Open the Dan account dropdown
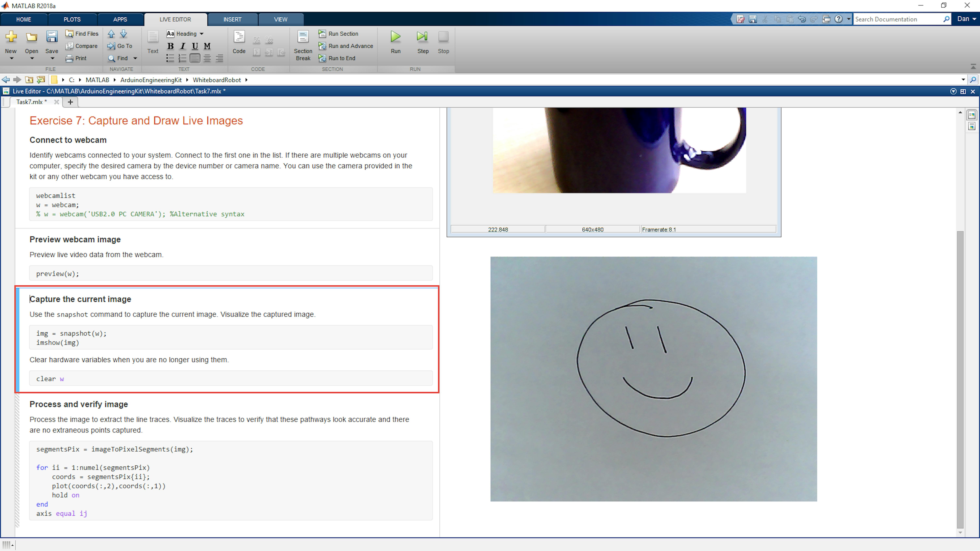 [966, 19]
